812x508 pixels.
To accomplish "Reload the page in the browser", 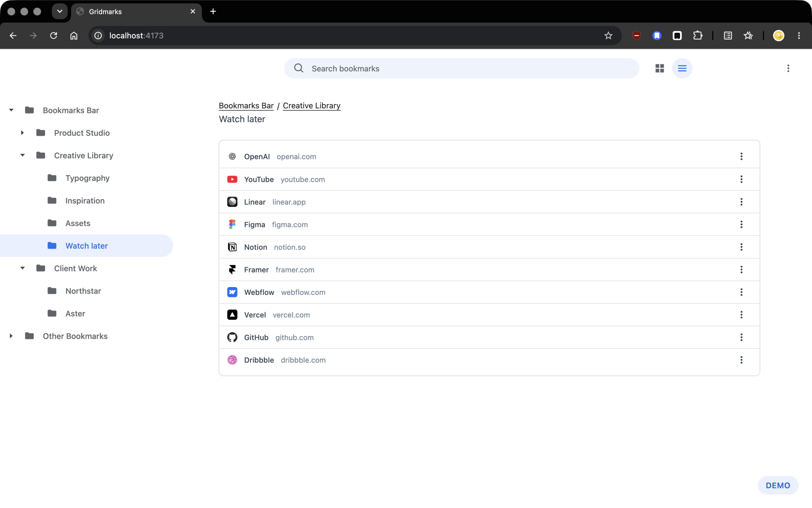I will (53, 36).
